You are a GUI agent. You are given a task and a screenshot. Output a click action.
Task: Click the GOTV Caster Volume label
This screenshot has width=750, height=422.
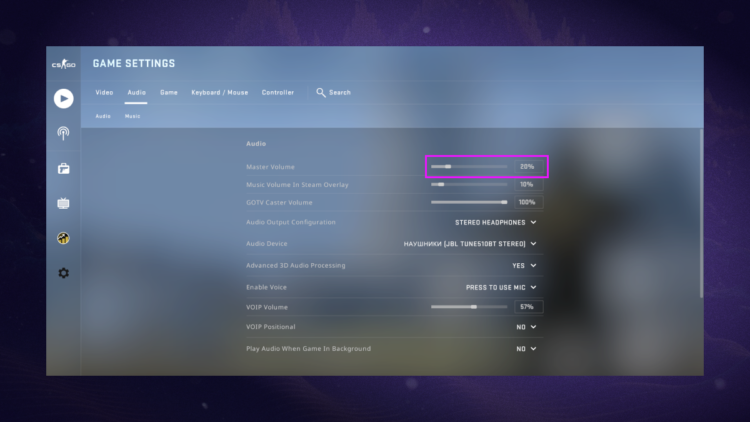[x=279, y=202]
